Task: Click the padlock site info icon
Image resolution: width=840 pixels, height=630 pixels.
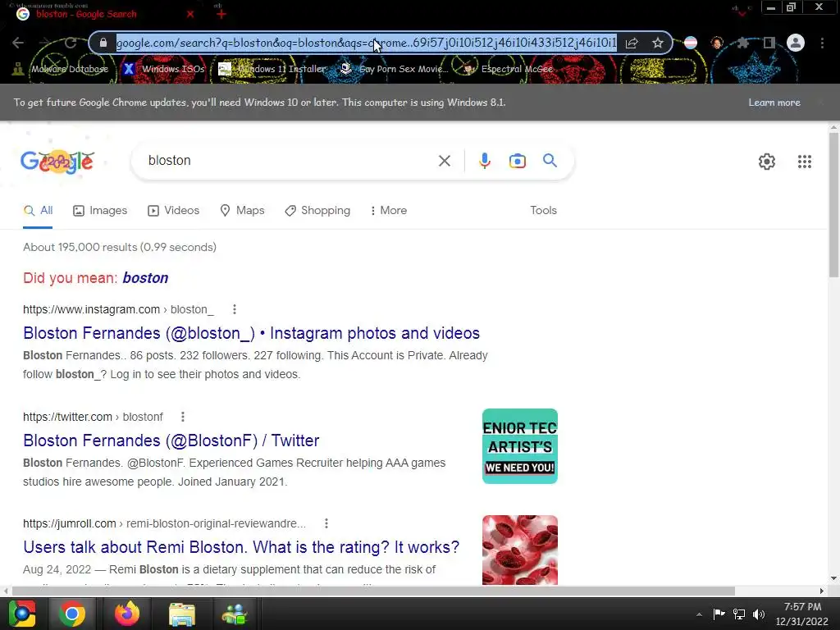Action: 104,43
